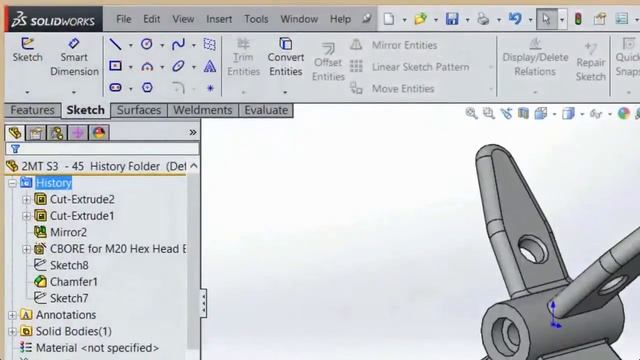Click the Edit Appearance color sphere
640x360 pixels.
[x=624, y=113]
